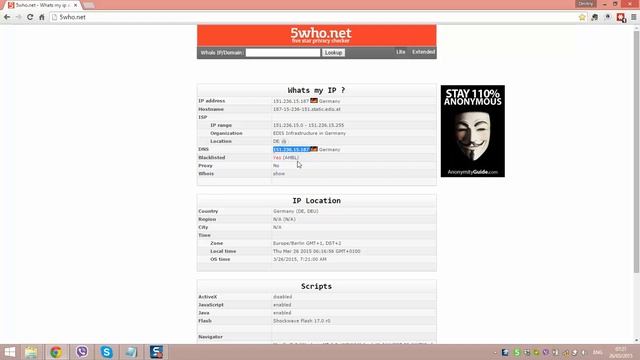
Task: Click the German flag in the DNS row
Action: [313, 149]
